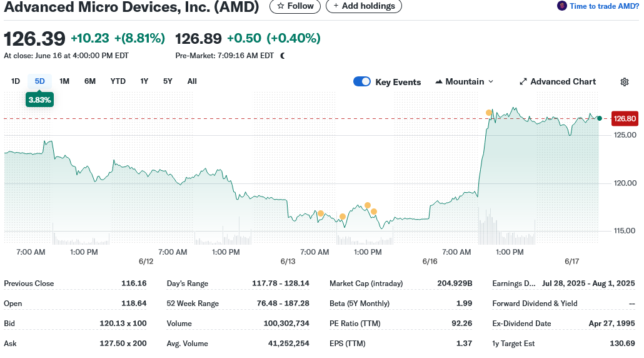Select the 1M range tab
The height and width of the screenshot is (358, 644).
pyautogui.click(x=64, y=81)
